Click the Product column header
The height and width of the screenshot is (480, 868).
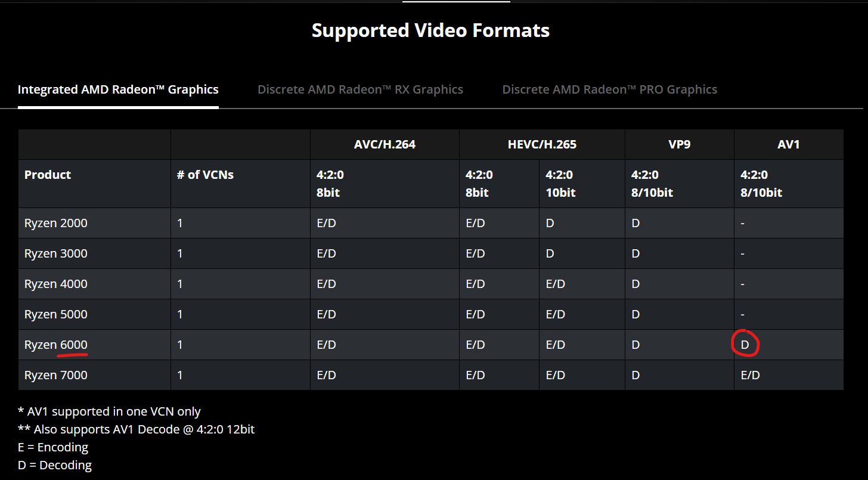(48, 175)
